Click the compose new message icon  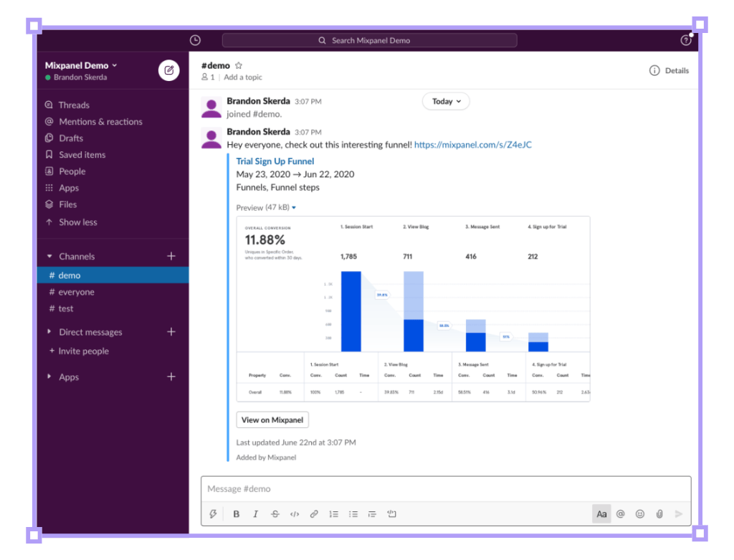pyautogui.click(x=169, y=71)
